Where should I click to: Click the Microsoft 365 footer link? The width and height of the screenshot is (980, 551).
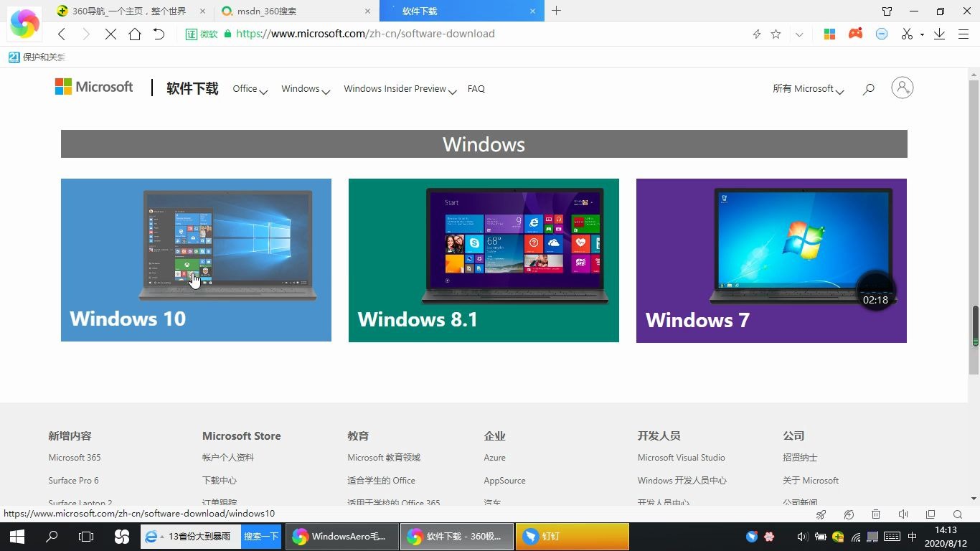tap(75, 458)
